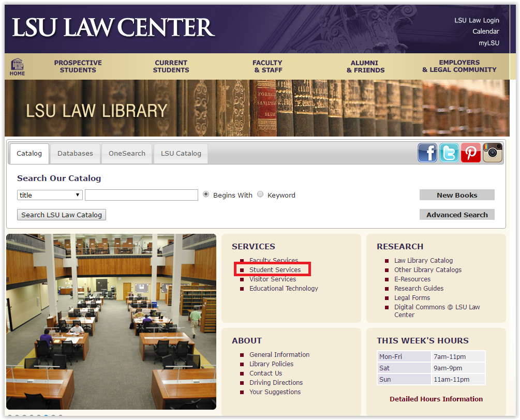This screenshot has height=420, width=520.
Task: Open the Instagram icon link
Action: click(x=493, y=153)
